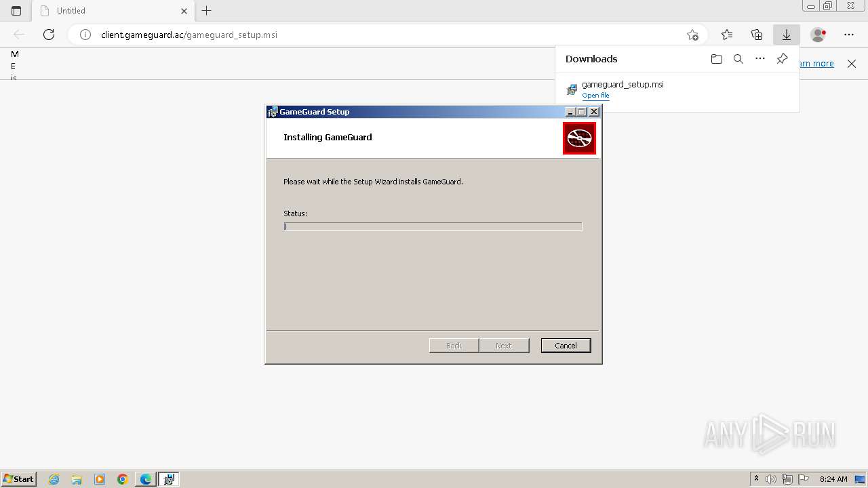Click the 8:24 AM system clock

click(x=833, y=479)
